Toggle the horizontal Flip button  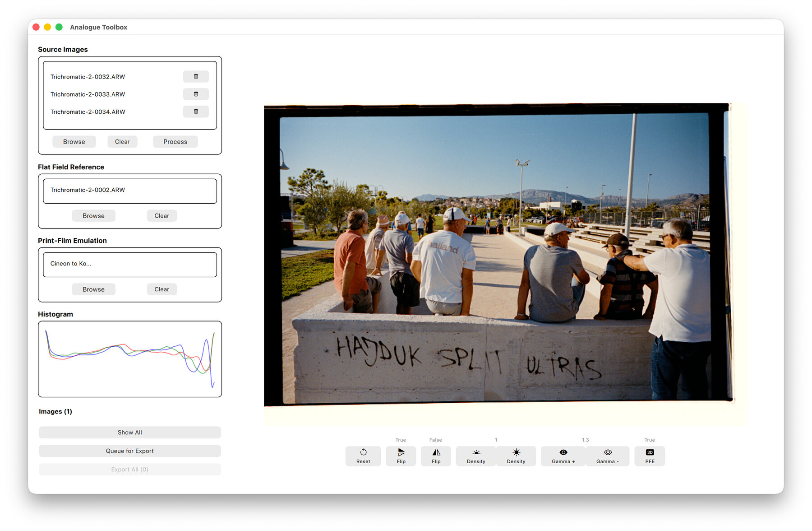pyautogui.click(x=436, y=456)
